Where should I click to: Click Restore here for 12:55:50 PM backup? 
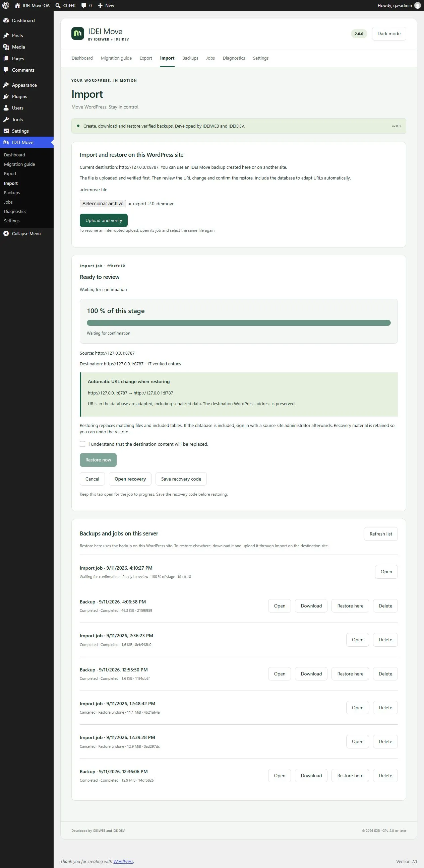[x=351, y=674]
